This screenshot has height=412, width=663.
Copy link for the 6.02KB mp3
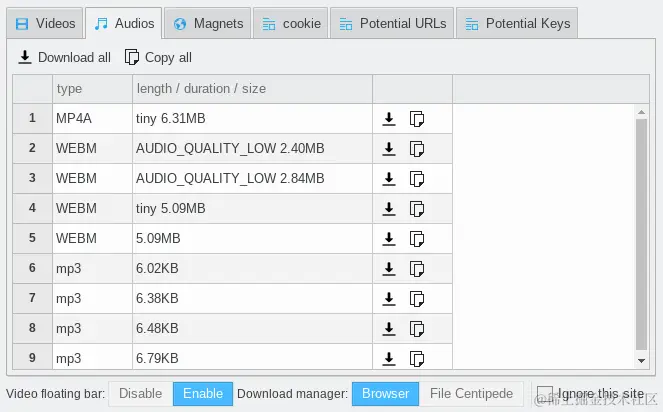click(x=417, y=269)
